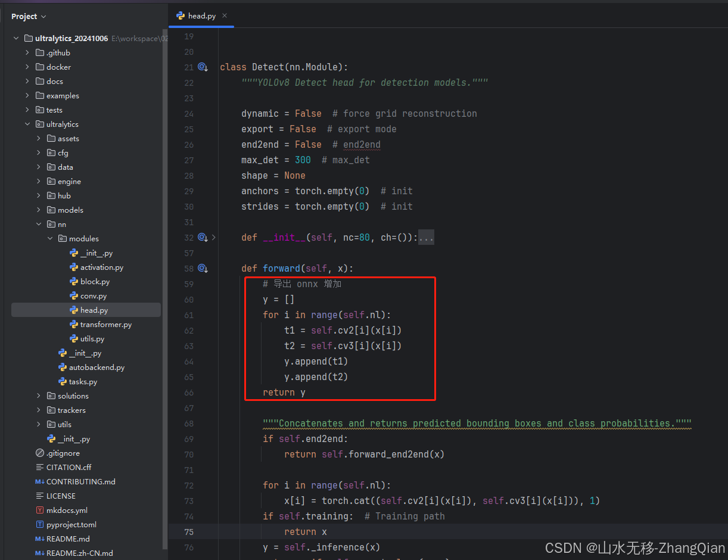
Task: Click 'max_det = 300' on line 27
Action: pos(276,160)
